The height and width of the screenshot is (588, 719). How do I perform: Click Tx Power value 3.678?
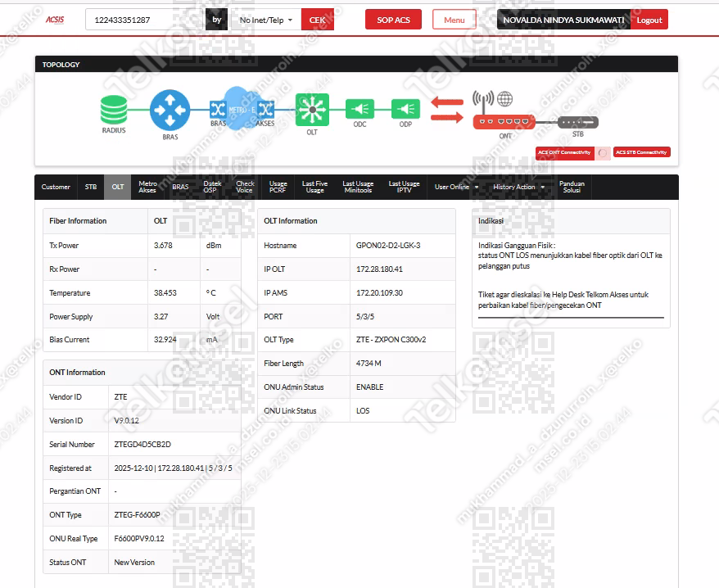163,246
